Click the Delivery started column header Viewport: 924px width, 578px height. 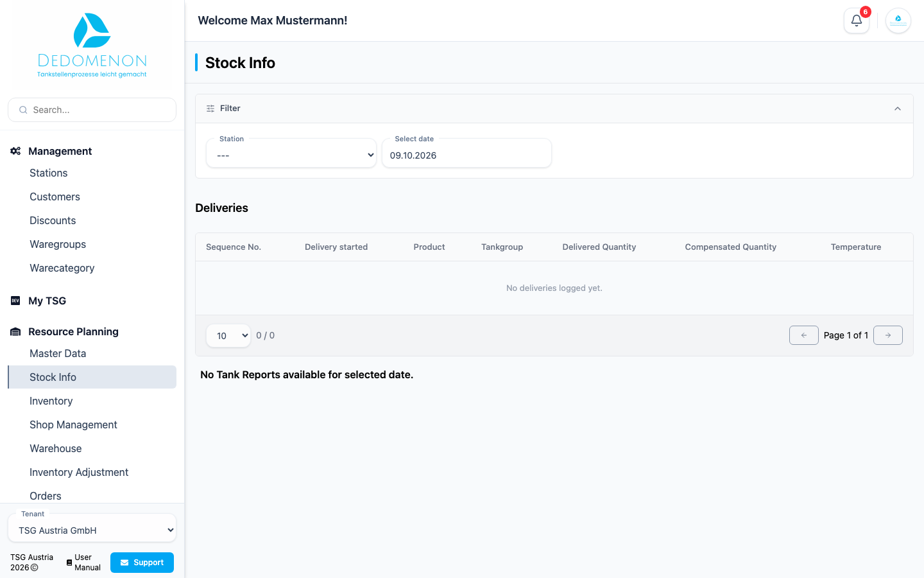pyautogui.click(x=336, y=247)
